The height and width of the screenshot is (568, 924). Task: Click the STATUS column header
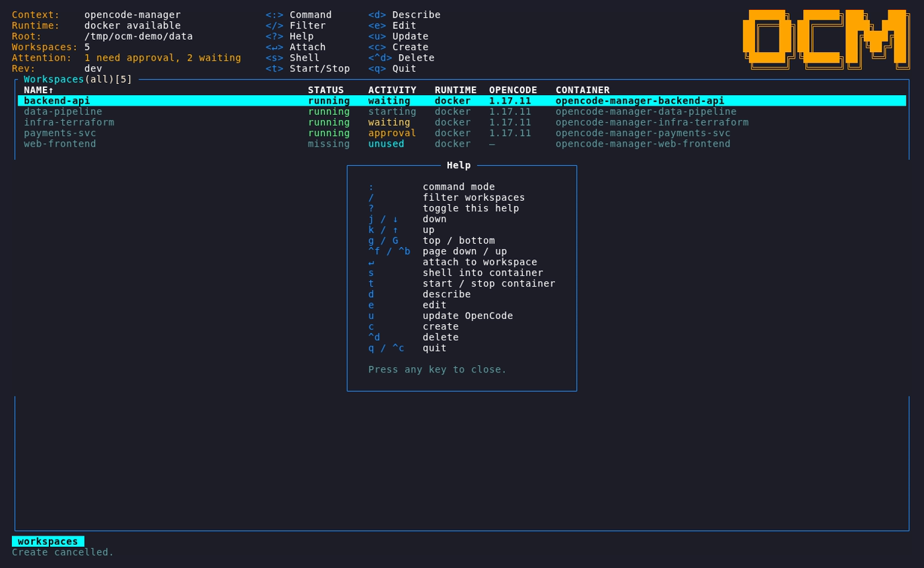coord(325,90)
